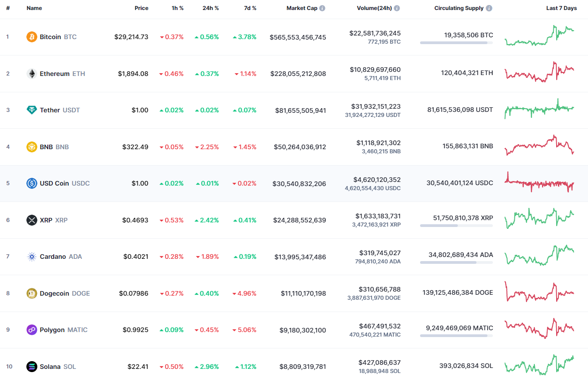The image size is (588, 383).
Task: Click the Dogecoin logo
Action: point(31,293)
